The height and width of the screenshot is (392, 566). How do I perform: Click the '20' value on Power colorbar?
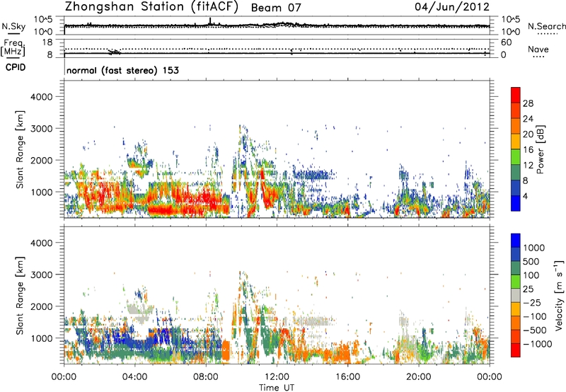(x=528, y=134)
